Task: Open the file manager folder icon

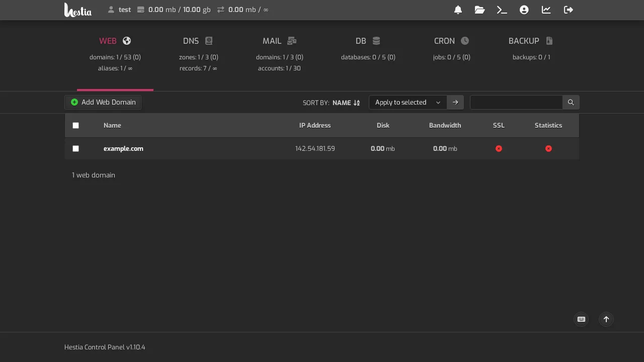Action: (479, 10)
